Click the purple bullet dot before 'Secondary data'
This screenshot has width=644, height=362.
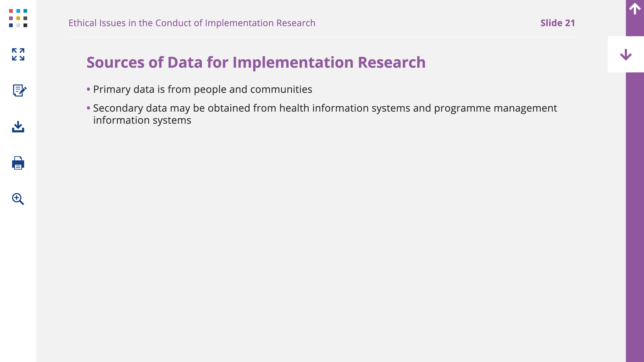[x=88, y=108]
